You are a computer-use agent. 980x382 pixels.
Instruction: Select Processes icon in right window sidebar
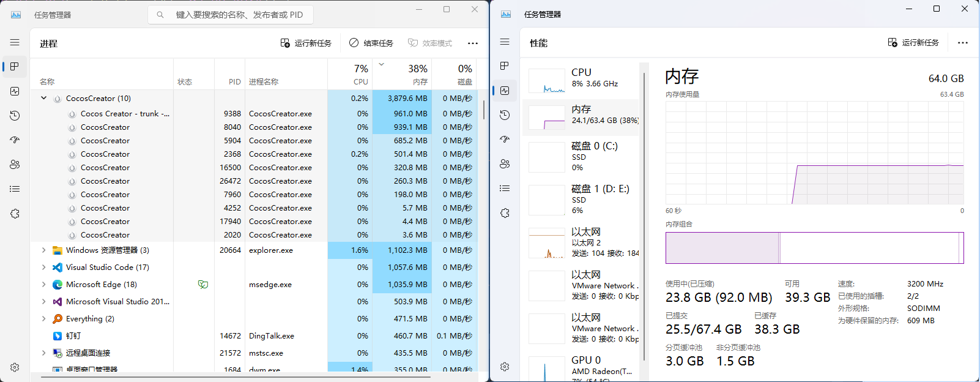[x=505, y=66]
